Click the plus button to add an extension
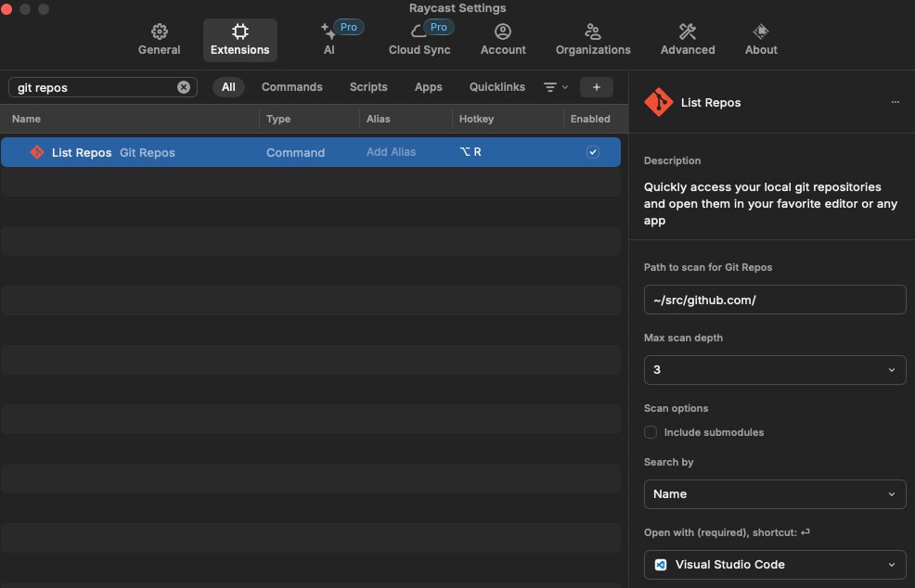This screenshot has width=915, height=588. [x=597, y=87]
